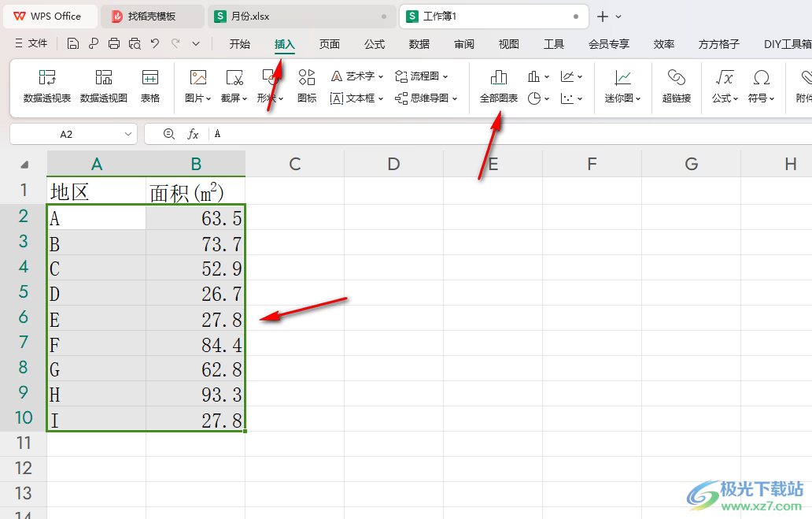Switch to the Page (页面) tab
This screenshot has width=812, height=519.
(330, 44)
